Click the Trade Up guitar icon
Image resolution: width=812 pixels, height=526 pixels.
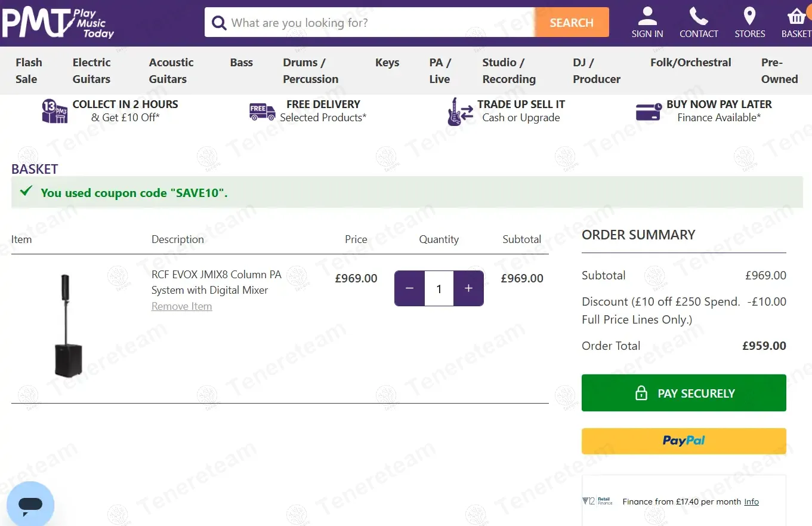point(460,112)
